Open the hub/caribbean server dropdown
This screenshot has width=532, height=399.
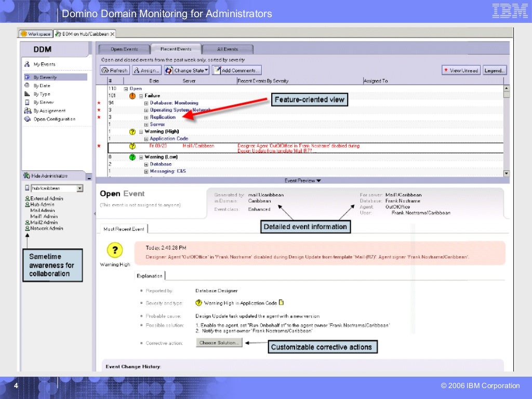click(80, 188)
